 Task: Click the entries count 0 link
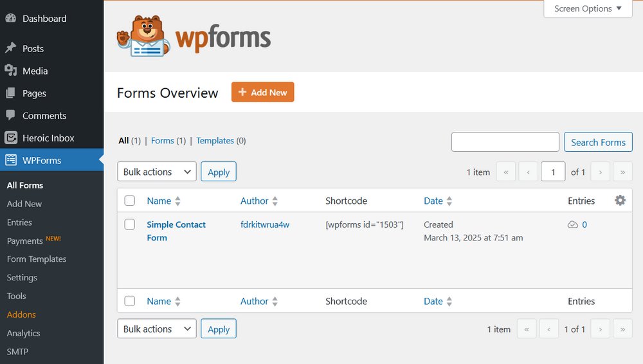(x=584, y=224)
